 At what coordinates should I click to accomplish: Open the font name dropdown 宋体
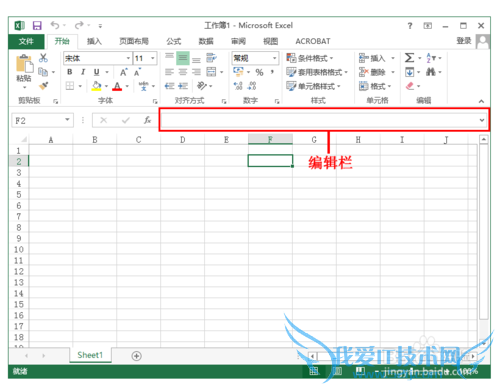pos(128,58)
